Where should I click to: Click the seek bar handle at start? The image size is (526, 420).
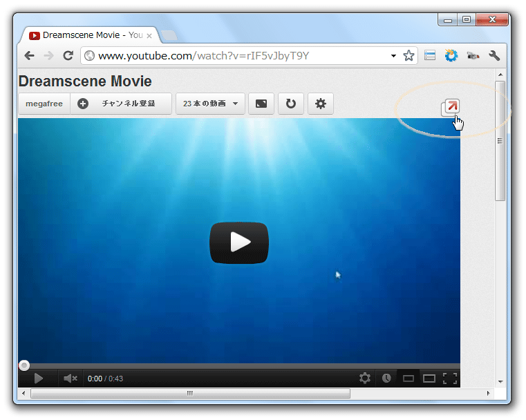click(24, 365)
